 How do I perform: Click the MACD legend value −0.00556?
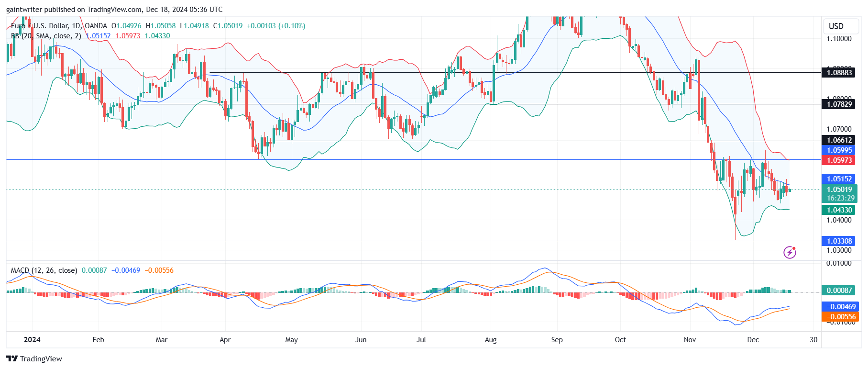click(159, 270)
